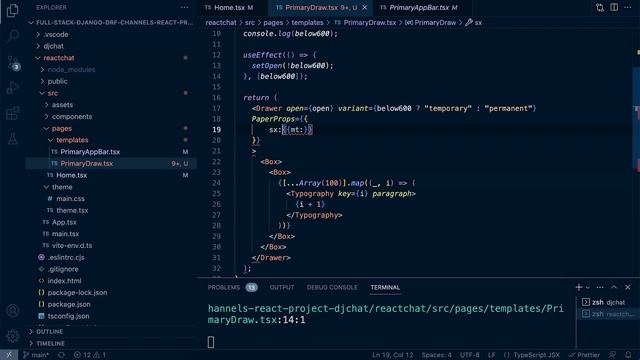
Task: Collapse the theme folder
Action: (62, 187)
